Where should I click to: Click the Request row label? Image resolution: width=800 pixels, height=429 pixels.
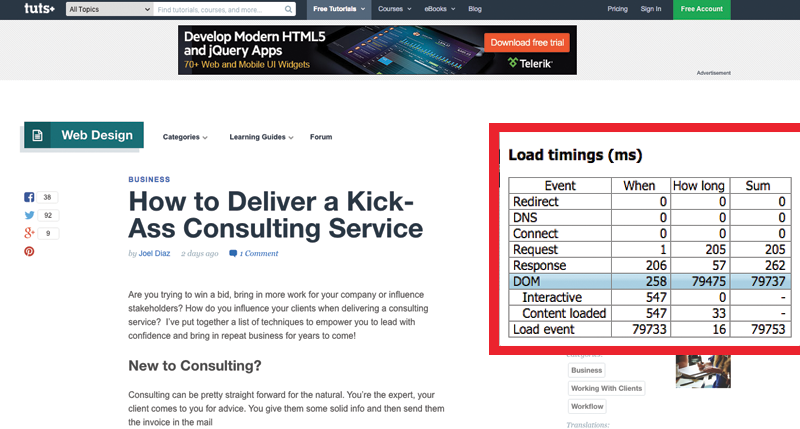tap(535, 249)
